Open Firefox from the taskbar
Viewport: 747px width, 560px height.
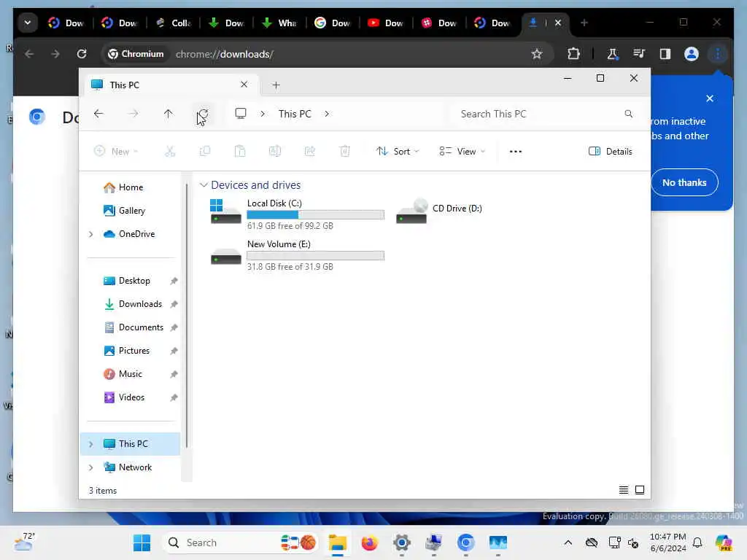369,542
